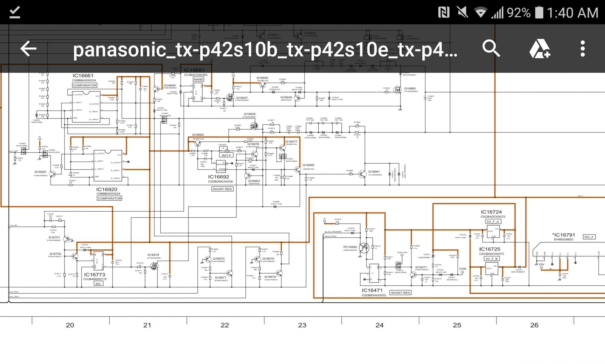The width and height of the screenshot is (605, 364).
Task: Tap the IC16661 COMPARATOR label
Action: coord(85,85)
